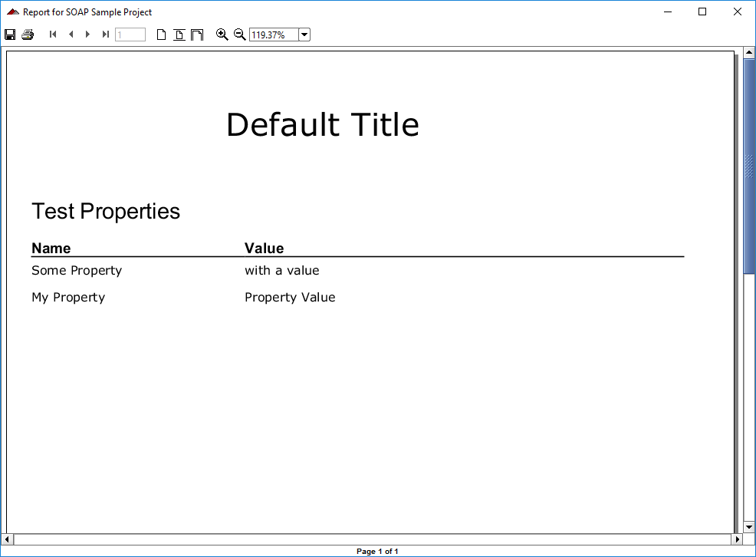The image size is (756, 557).
Task: Click the horizontal scrollbar left arrow
Action: coord(6,540)
